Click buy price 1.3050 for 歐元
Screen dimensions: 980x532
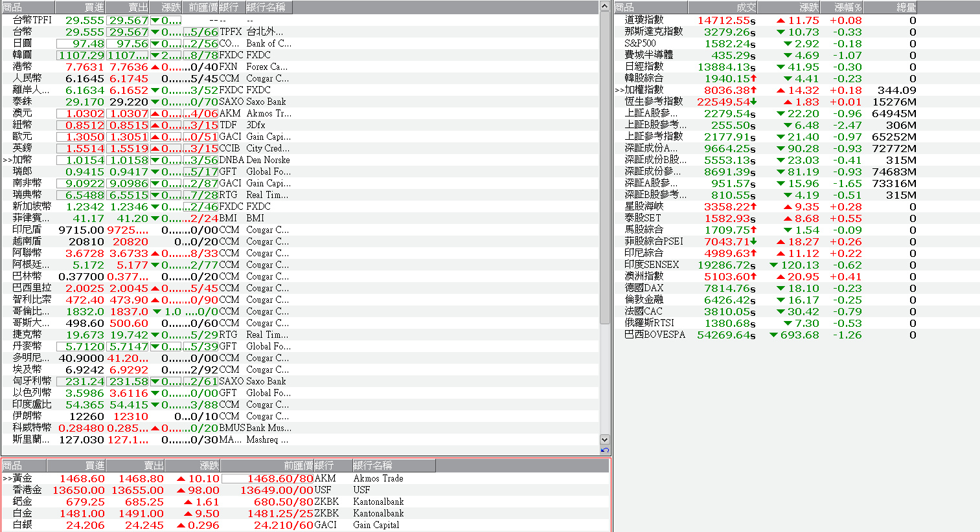[x=85, y=137]
